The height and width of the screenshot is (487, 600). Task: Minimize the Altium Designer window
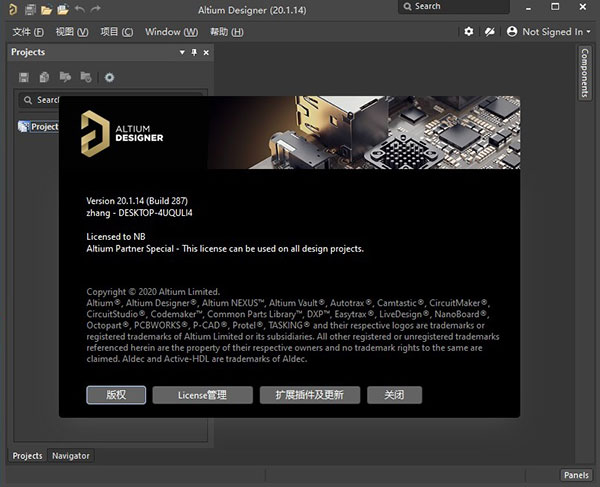[x=528, y=8]
